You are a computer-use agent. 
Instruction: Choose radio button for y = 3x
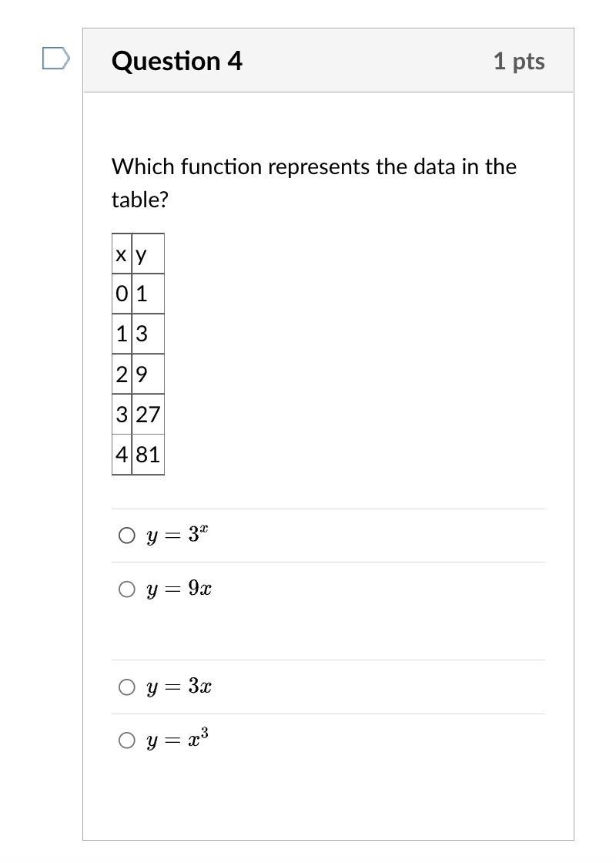click(127, 687)
